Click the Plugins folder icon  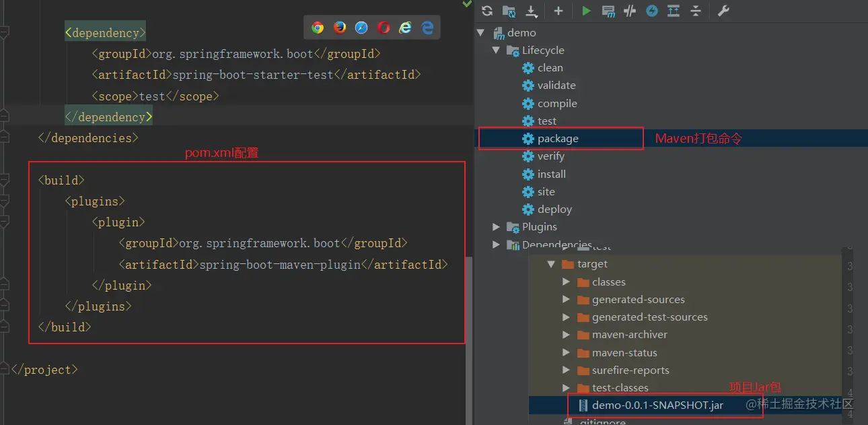tap(513, 227)
